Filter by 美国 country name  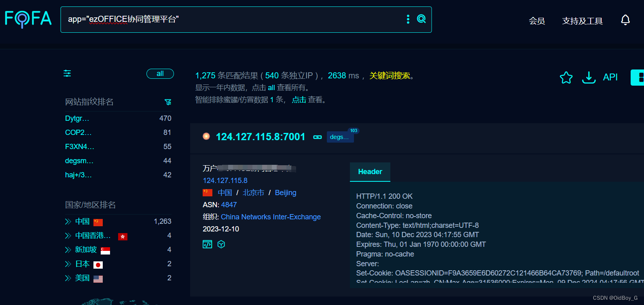pos(83,278)
